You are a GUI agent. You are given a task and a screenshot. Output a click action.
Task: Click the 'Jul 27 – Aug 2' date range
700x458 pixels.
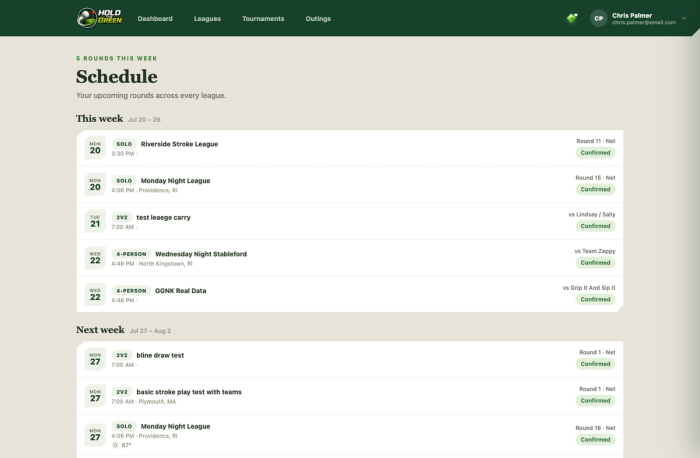(150, 331)
